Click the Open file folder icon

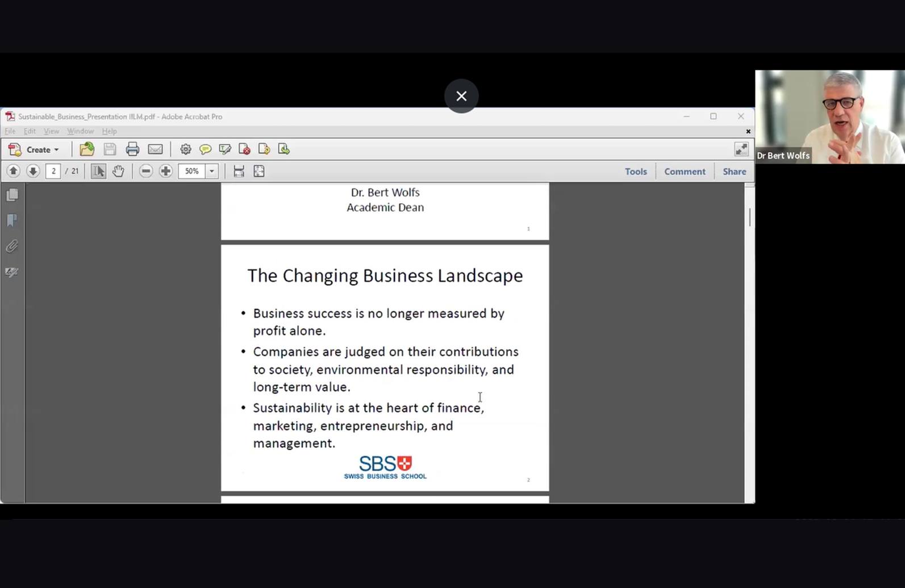tap(87, 149)
